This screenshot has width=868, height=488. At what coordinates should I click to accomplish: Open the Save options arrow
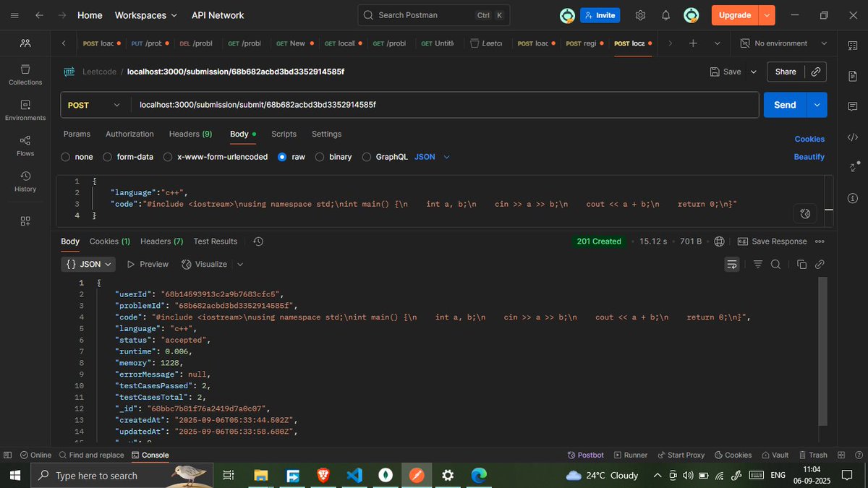point(753,72)
